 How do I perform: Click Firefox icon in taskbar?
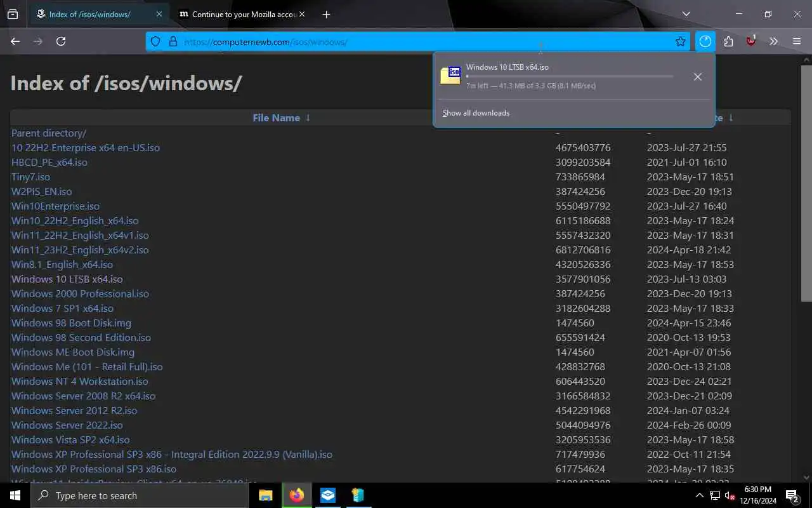coord(297,495)
